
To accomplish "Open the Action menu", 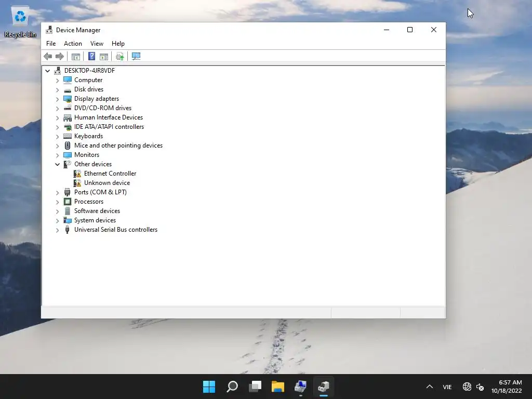I will tap(73, 44).
